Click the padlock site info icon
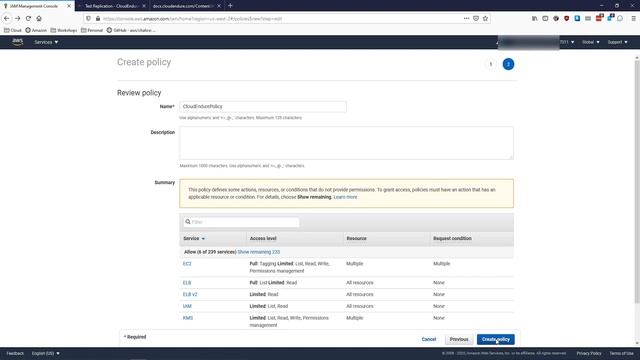 point(98,18)
